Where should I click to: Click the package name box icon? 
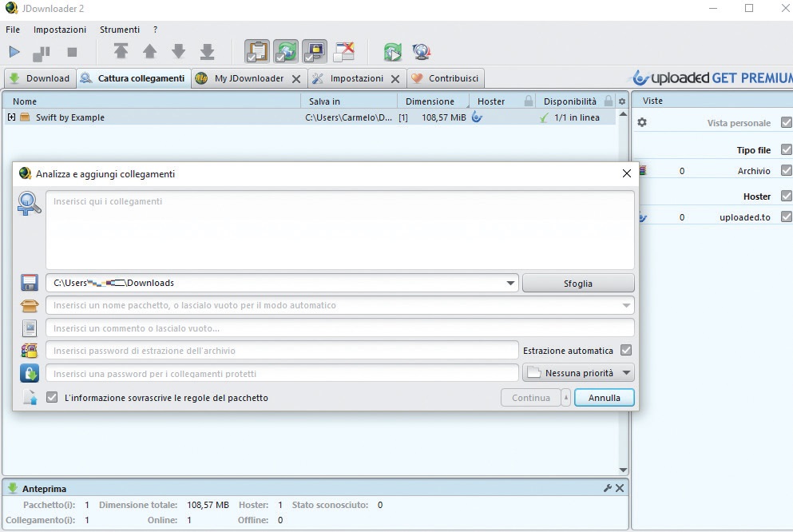(x=30, y=305)
